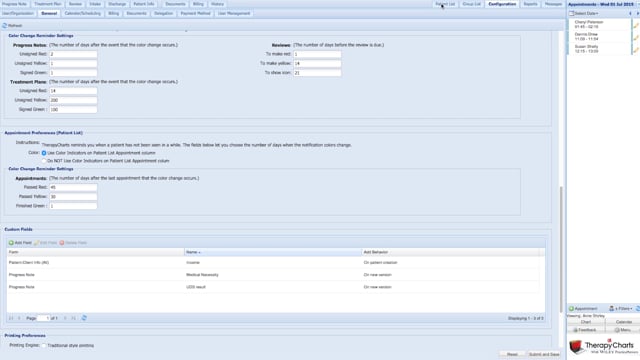Select Dennis Drew appointment entry
This screenshot has height=360, width=640.
click(599, 37)
